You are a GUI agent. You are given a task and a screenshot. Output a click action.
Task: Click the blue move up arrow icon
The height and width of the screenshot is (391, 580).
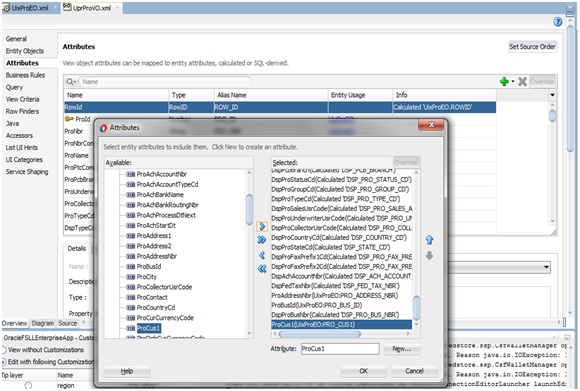[429, 240]
